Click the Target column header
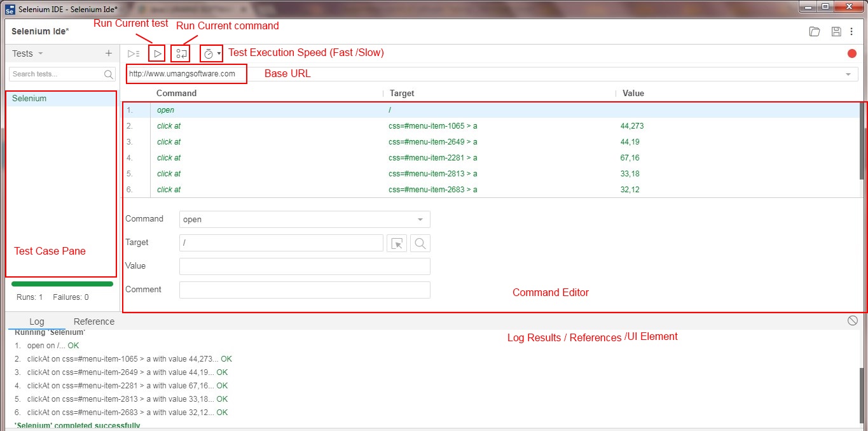This screenshot has height=431, width=868. point(402,93)
